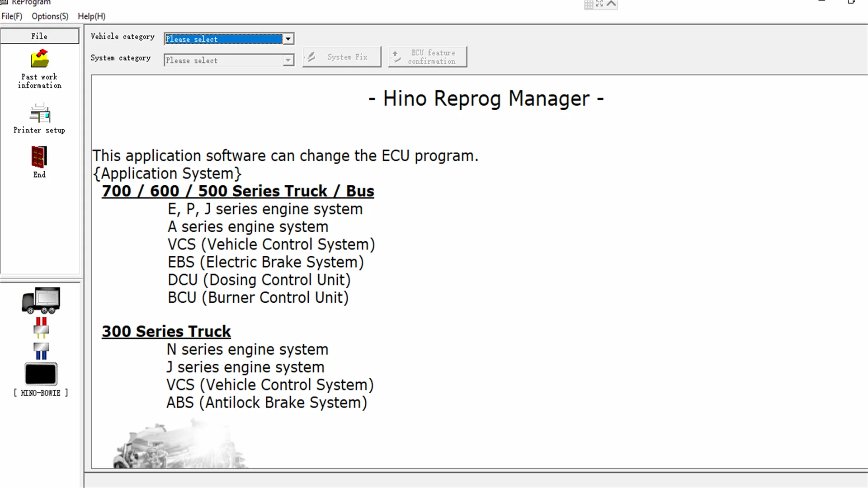The image size is (868, 488).
Task: Open the Options(S) menu
Action: [50, 16]
